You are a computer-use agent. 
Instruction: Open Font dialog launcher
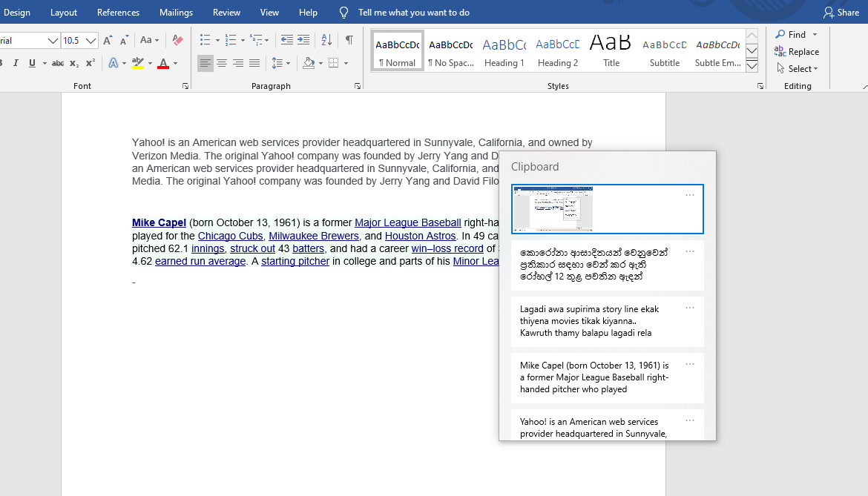tap(185, 86)
